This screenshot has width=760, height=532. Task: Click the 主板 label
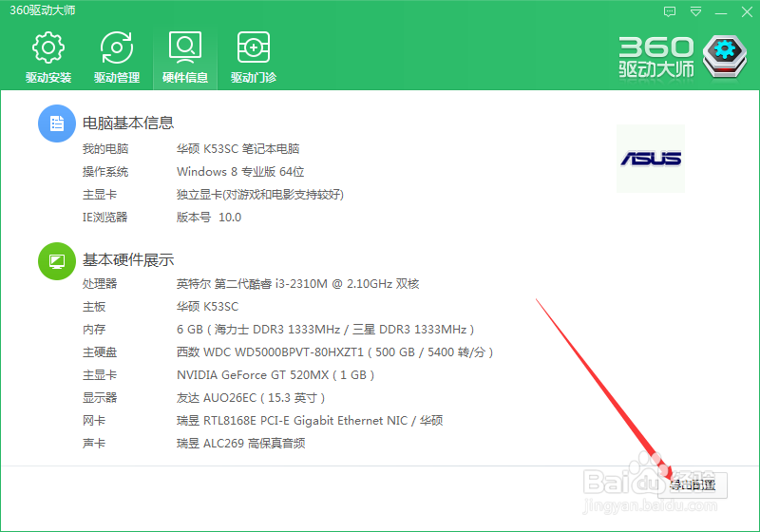click(x=93, y=307)
